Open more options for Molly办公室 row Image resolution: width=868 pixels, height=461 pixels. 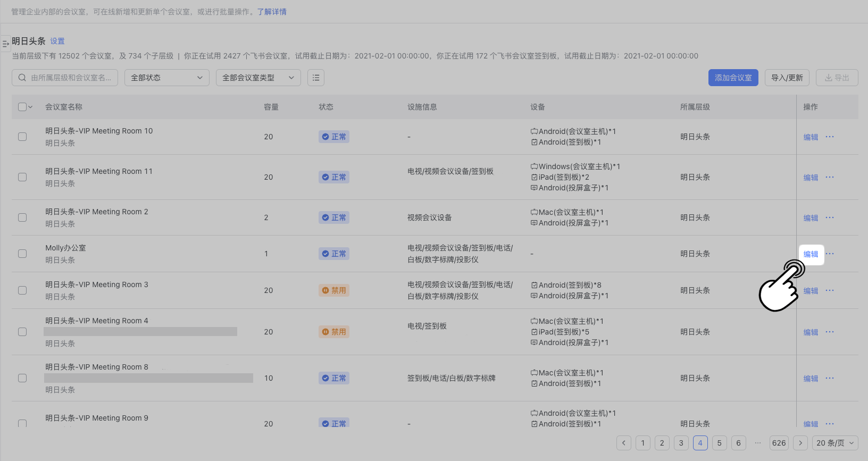pos(830,254)
